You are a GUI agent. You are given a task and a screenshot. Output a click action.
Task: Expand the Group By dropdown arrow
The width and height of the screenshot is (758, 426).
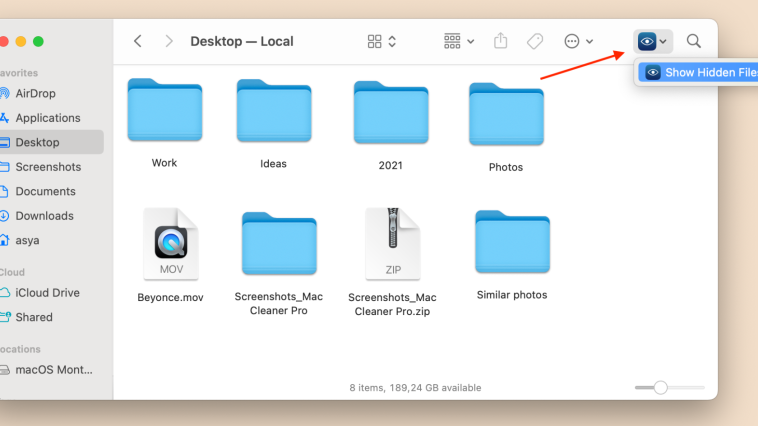471,42
